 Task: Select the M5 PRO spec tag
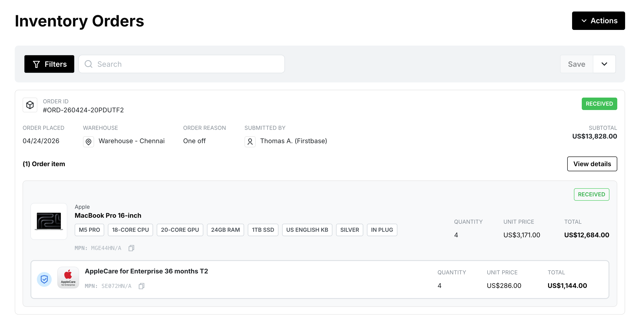tap(89, 230)
